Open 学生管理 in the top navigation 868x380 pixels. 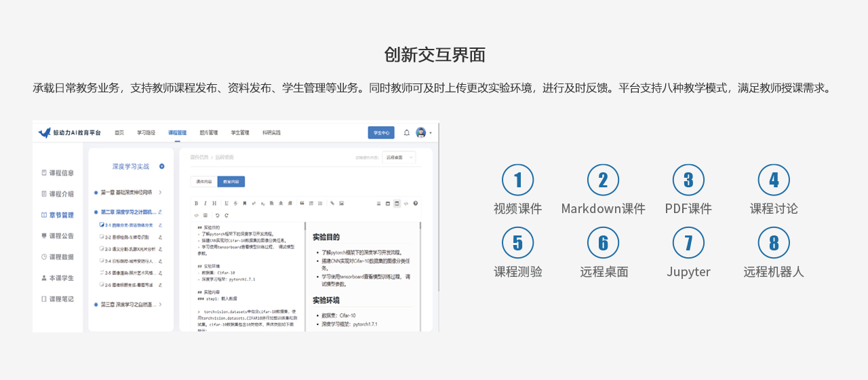click(x=240, y=133)
